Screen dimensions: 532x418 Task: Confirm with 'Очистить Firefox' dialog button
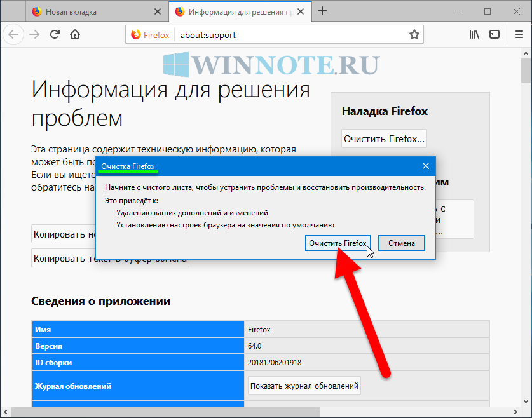point(338,243)
